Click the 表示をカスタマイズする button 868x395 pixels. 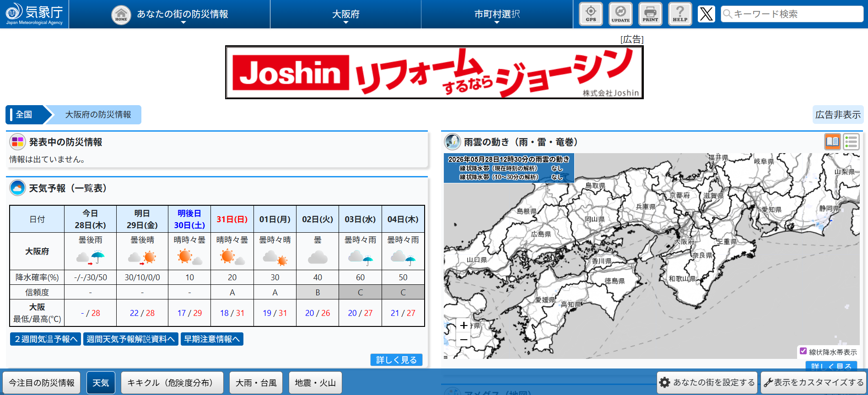[813, 382]
